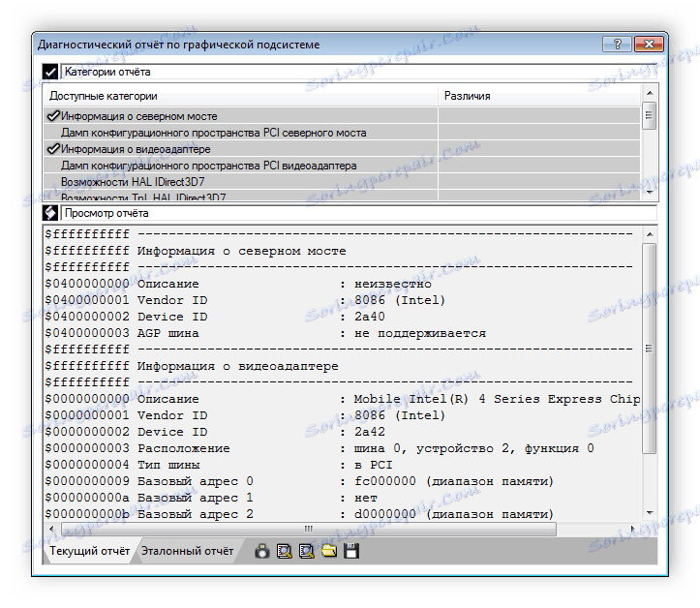700x608 pixels.
Task: Click the camera capture report icon
Action: click(x=262, y=551)
